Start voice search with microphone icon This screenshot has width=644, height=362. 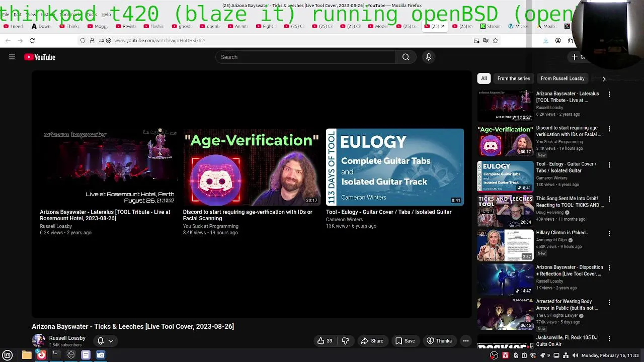tap(429, 57)
